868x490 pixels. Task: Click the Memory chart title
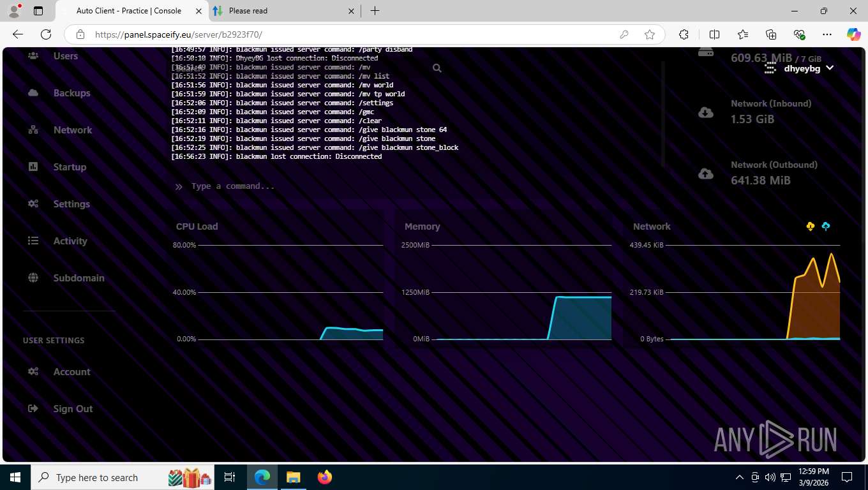click(423, 226)
